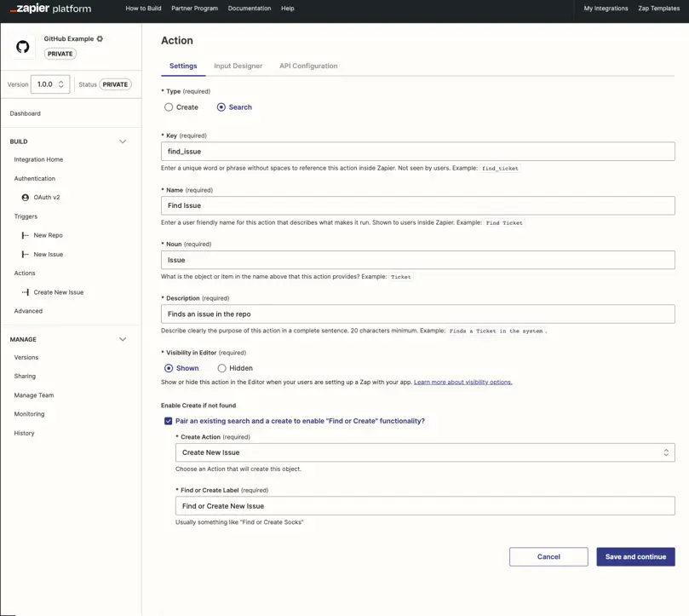Click the Key field containing find_issue

pyautogui.click(x=418, y=152)
